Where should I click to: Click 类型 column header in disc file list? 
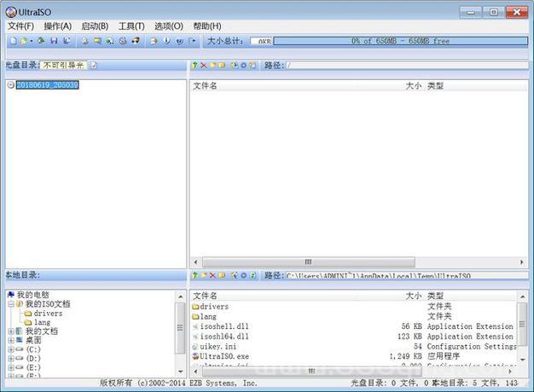435,86
